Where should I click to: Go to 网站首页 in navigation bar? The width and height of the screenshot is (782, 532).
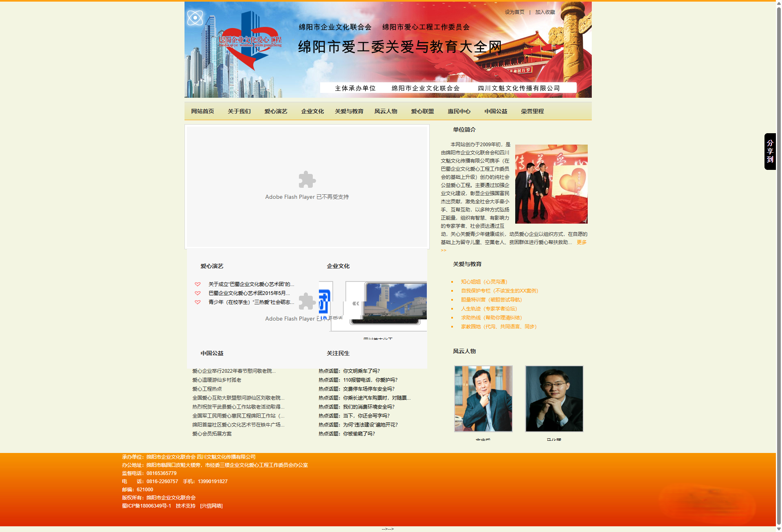click(202, 111)
